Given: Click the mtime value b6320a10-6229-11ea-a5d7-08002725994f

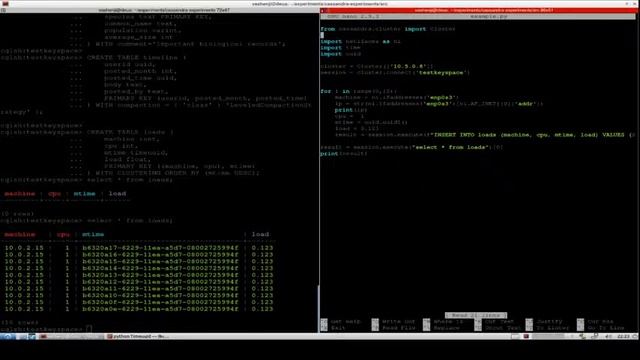Looking at the screenshot, I should [x=160, y=296].
